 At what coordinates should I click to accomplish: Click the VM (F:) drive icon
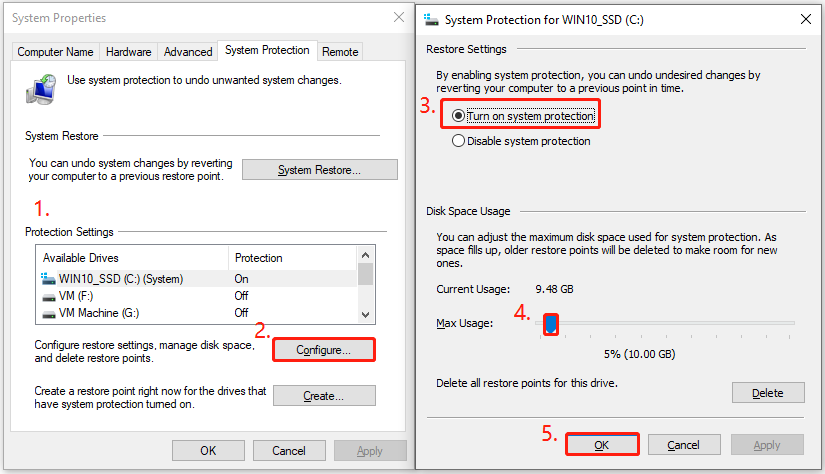(x=49, y=296)
